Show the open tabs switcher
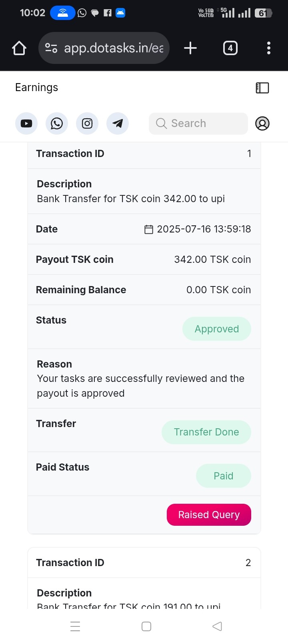Screen dimensions: 288x644 (230, 48)
